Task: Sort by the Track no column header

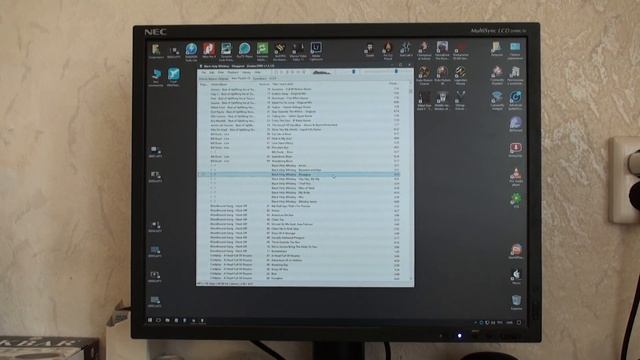Action: point(264,84)
